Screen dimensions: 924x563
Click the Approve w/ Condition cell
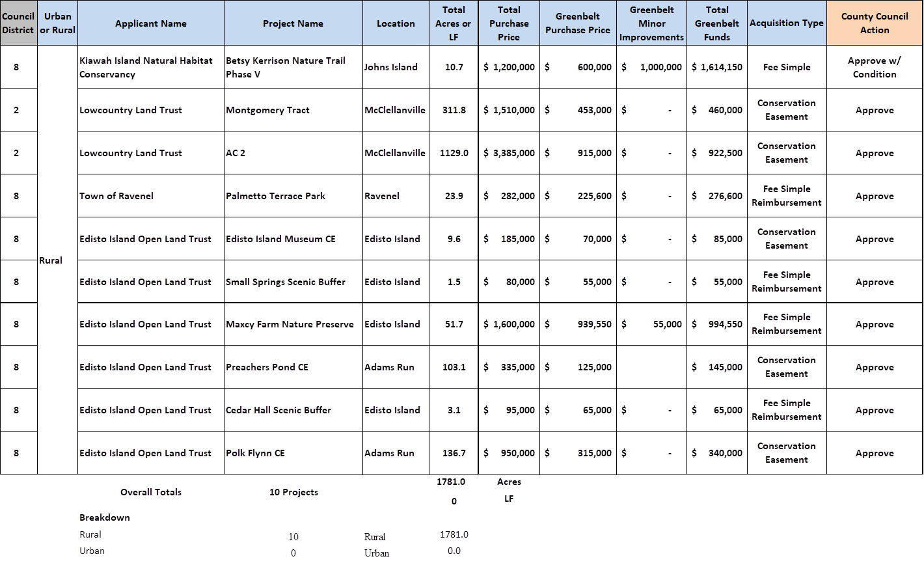(874, 68)
